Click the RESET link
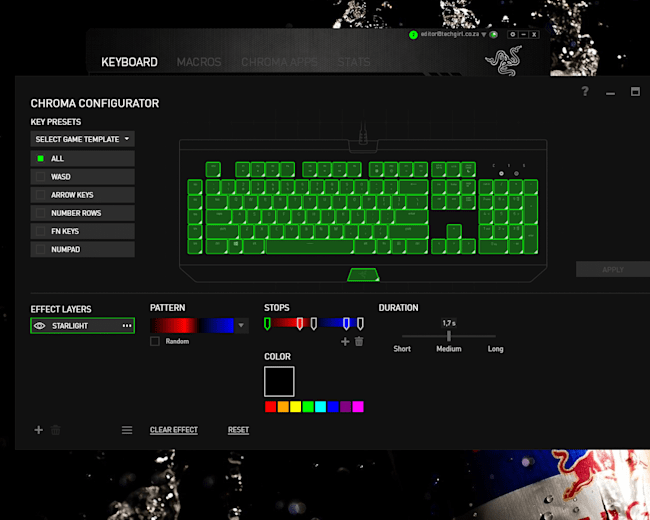The height and width of the screenshot is (520, 650). coord(238,430)
